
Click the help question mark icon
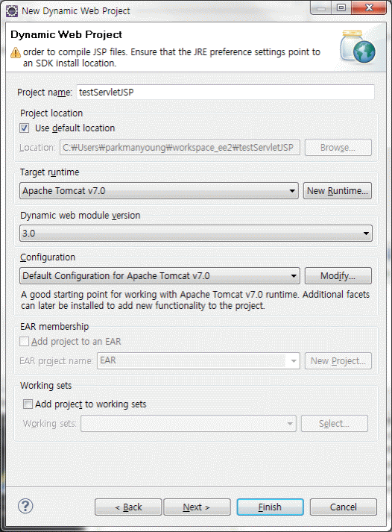[25, 506]
